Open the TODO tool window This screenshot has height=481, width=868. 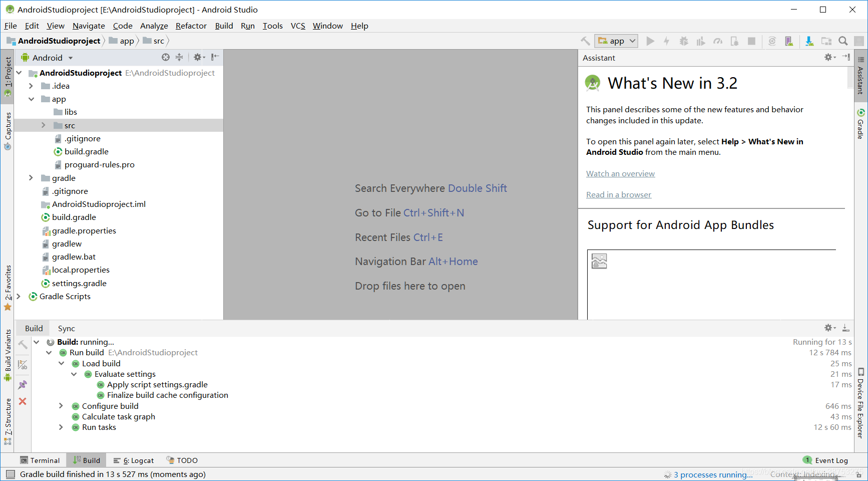tap(182, 460)
